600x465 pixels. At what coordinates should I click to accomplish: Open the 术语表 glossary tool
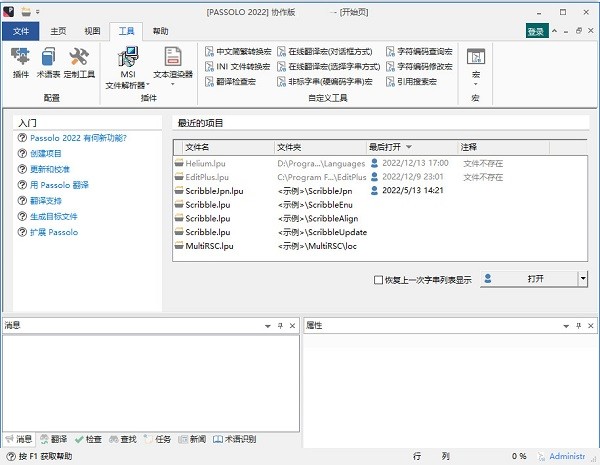pos(48,62)
